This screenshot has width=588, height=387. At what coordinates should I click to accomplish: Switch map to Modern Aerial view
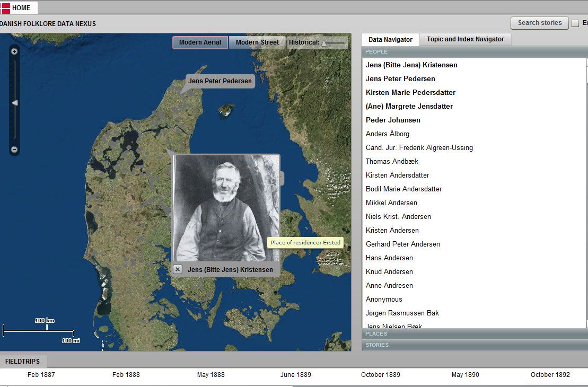(x=200, y=42)
